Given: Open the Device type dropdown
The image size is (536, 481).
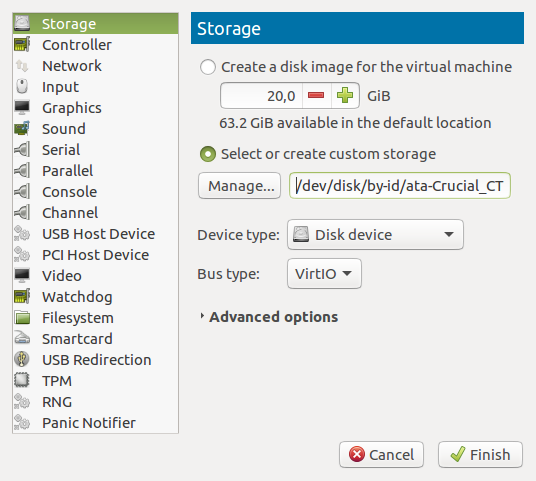Looking at the screenshot, I should tap(375, 235).
